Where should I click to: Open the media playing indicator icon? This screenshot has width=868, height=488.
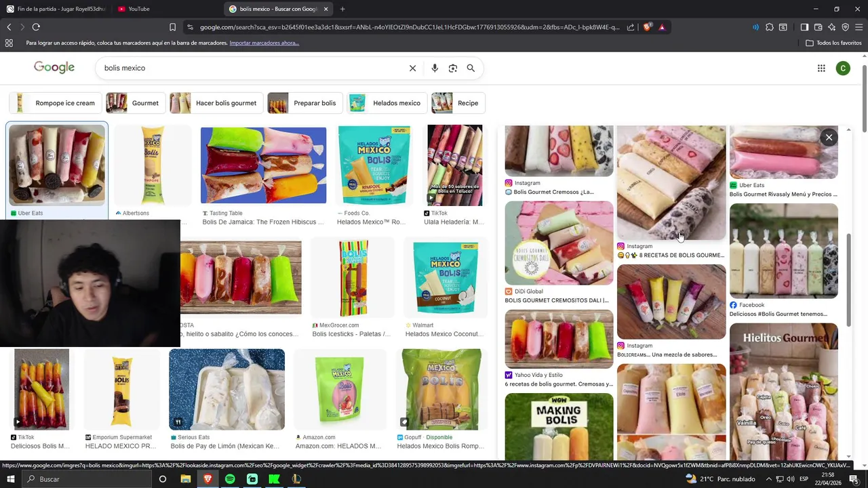pyautogui.click(x=755, y=27)
